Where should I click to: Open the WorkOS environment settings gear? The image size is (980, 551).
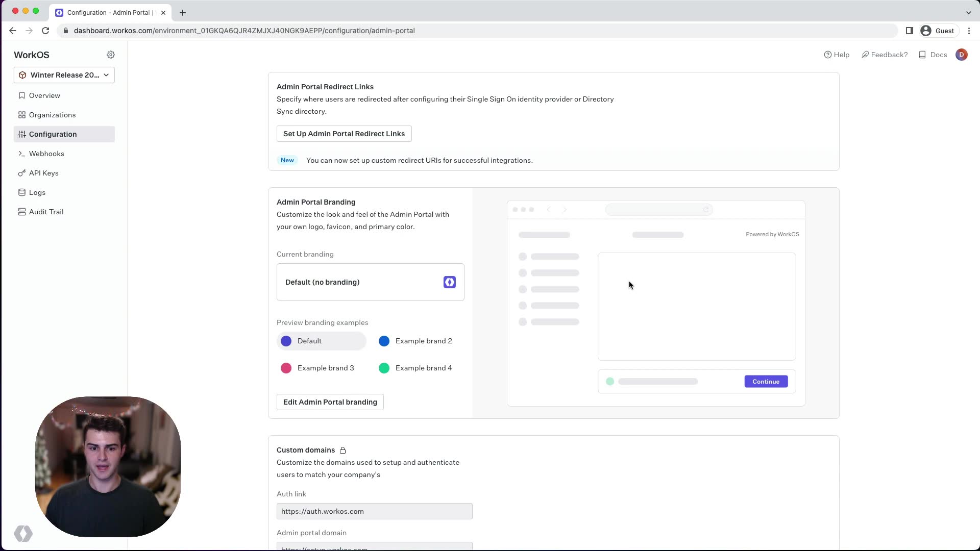click(111, 55)
